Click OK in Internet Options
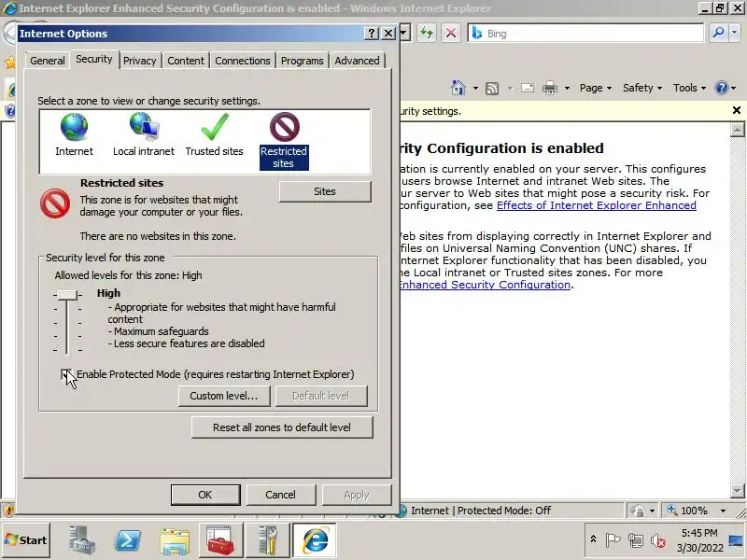This screenshot has height=560, width=747. click(x=205, y=495)
